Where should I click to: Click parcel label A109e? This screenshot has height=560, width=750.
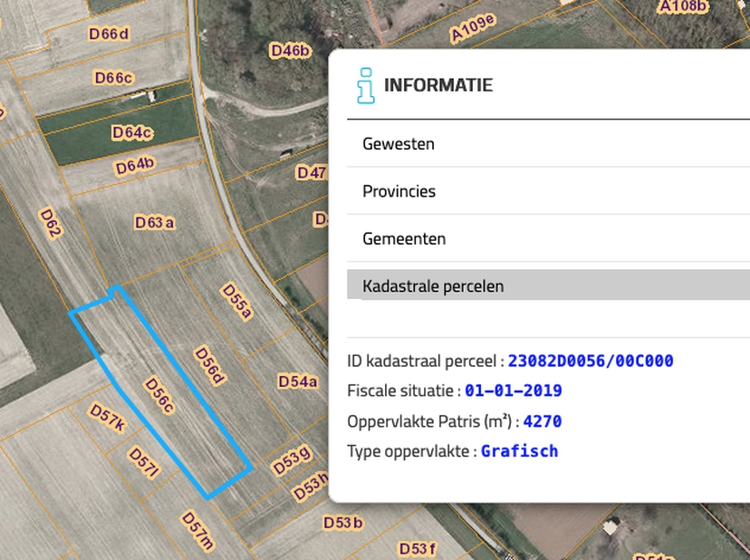click(473, 28)
